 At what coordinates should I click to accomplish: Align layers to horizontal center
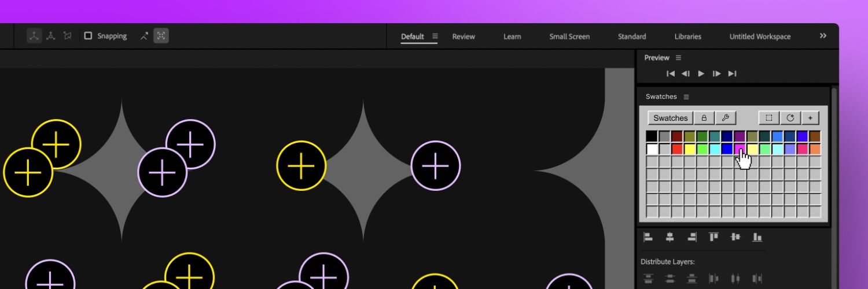tap(670, 237)
